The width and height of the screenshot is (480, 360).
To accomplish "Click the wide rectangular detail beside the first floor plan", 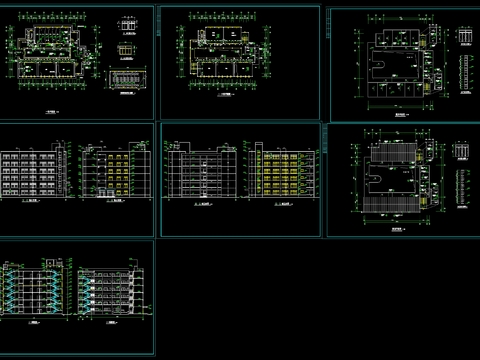I will pyautogui.click(x=127, y=80).
